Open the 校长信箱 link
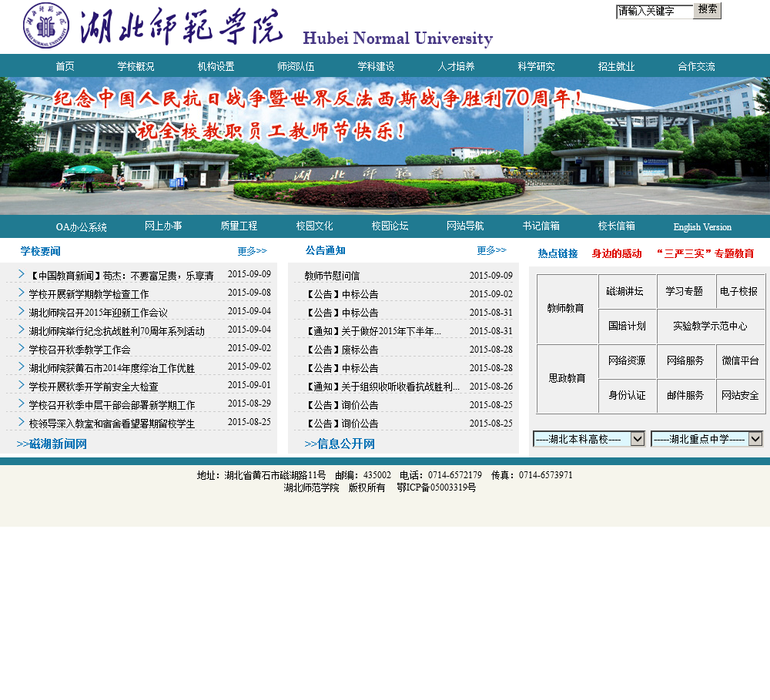Viewport: 770px width, 700px height. [616, 226]
